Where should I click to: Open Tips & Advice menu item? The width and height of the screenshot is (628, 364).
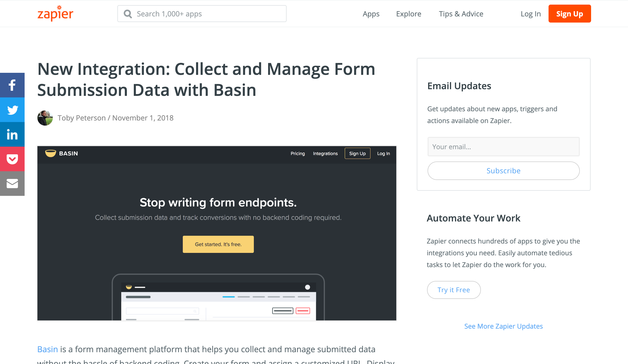pyautogui.click(x=461, y=14)
